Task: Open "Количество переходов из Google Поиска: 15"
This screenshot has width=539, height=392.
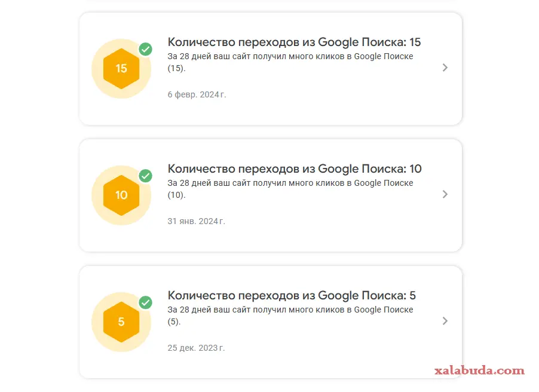Action: click(294, 42)
